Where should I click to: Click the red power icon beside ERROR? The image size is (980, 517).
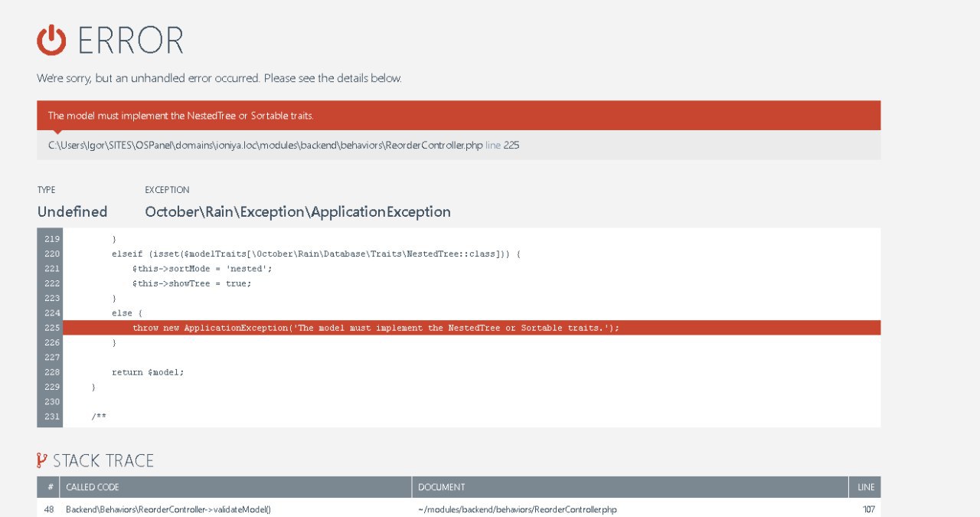pos(51,40)
